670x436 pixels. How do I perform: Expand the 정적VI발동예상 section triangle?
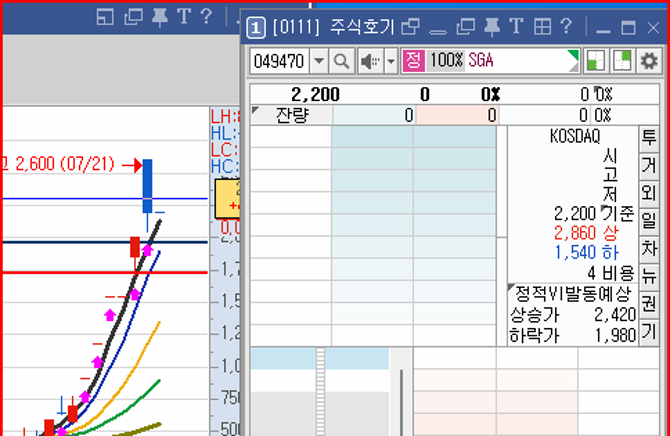(x=512, y=289)
